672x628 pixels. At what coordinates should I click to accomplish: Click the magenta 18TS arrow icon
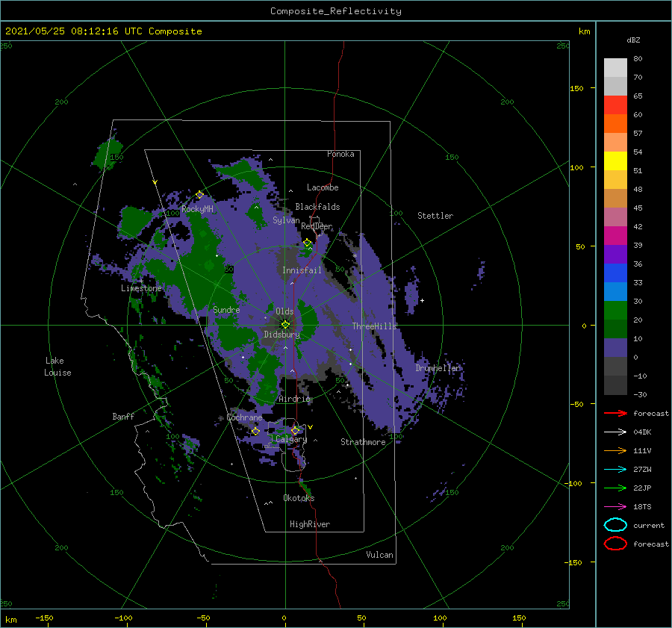(615, 507)
